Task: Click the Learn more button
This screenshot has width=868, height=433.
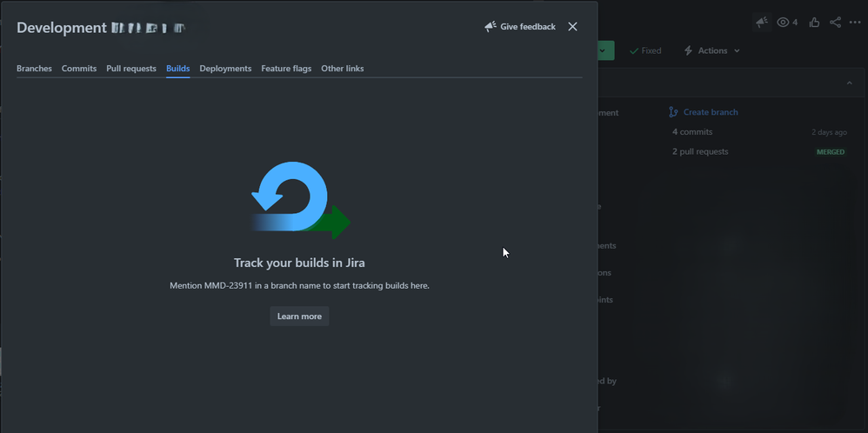Action: click(299, 316)
